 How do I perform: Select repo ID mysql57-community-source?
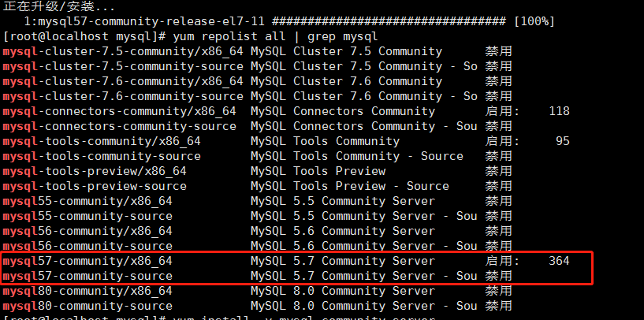point(87,276)
